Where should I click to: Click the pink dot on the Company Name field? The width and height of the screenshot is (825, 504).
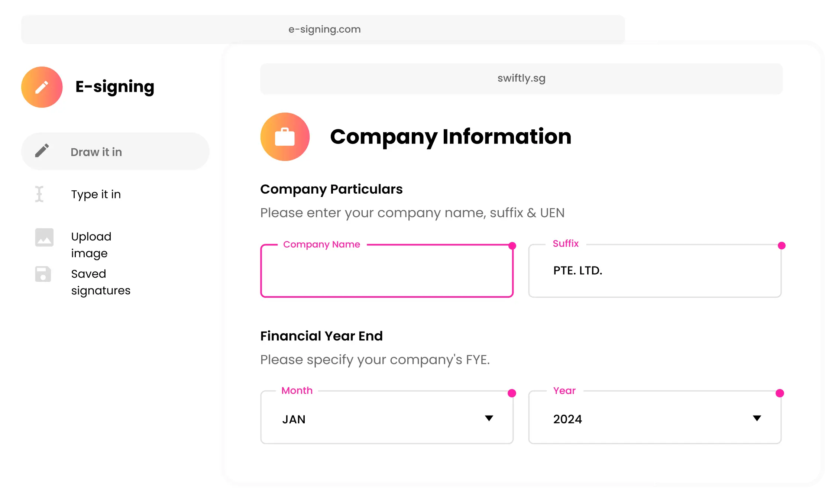pyautogui.click(x=512, y=246)
